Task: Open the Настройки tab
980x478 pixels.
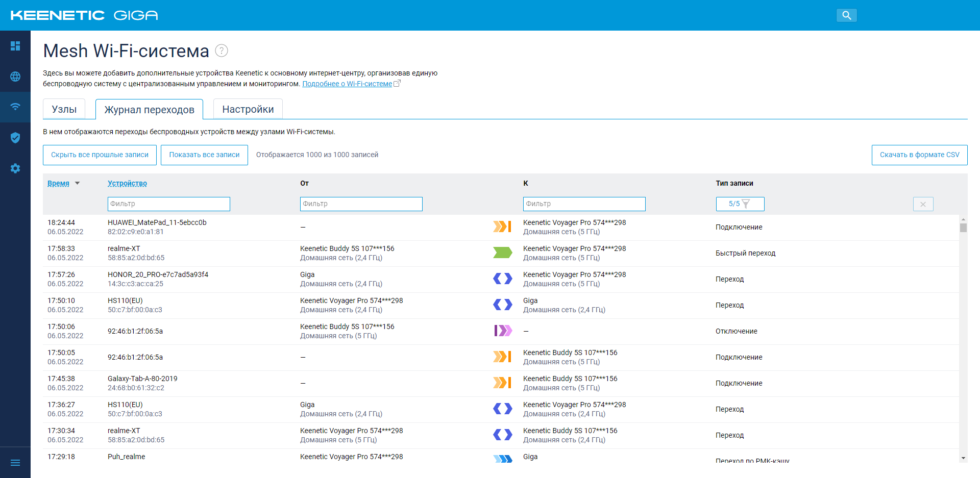Action: click(x=248, y=109)
